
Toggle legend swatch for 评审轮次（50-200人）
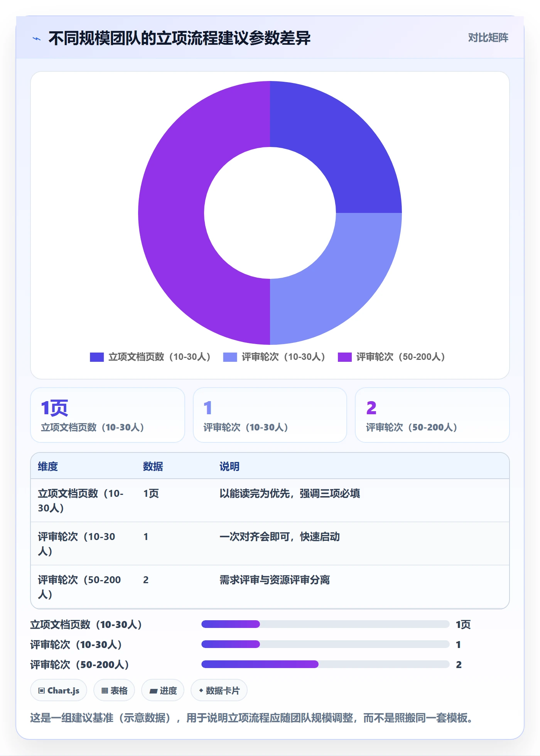(x=345, y=357)
